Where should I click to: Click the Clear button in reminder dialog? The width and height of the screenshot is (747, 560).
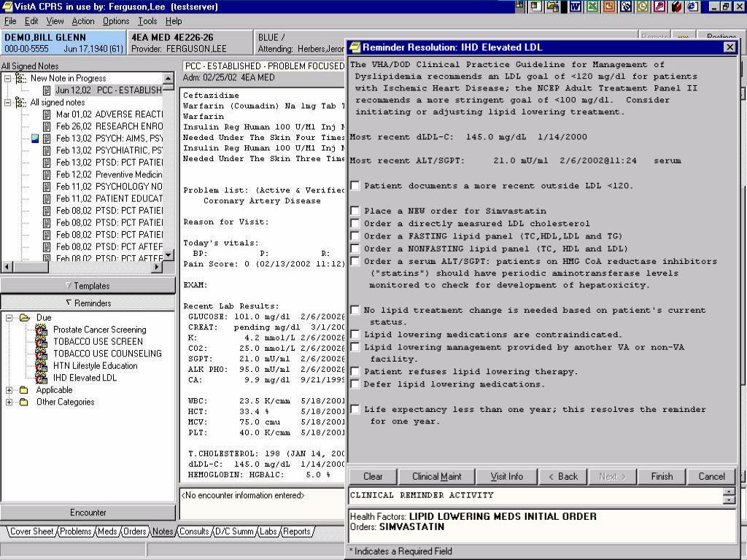pos(373,477)
